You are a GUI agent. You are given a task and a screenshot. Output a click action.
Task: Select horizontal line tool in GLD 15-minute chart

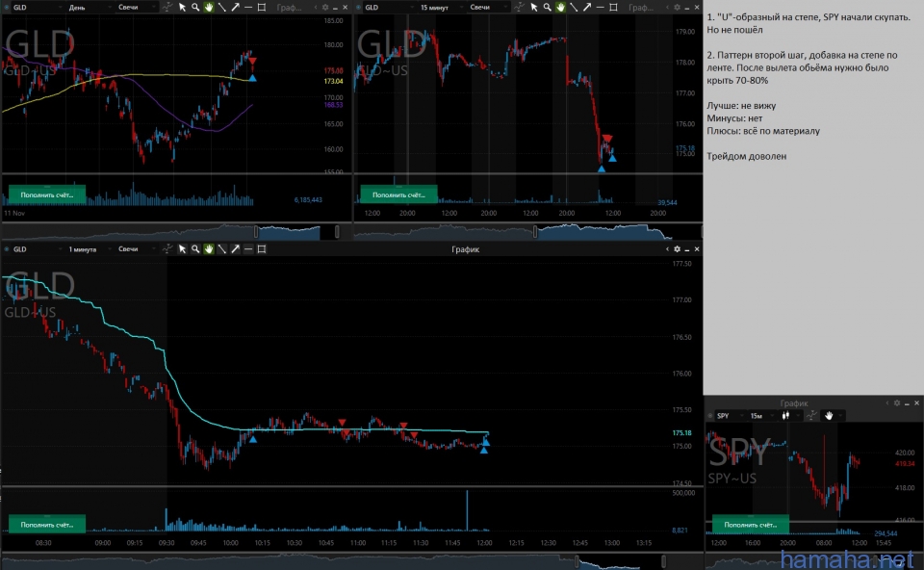point(600,7)
